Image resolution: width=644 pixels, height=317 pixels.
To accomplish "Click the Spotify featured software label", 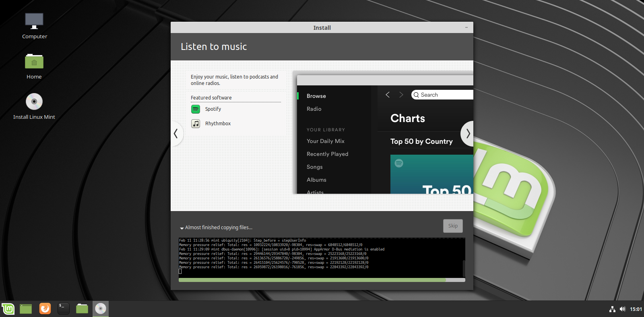I will 213,109.
